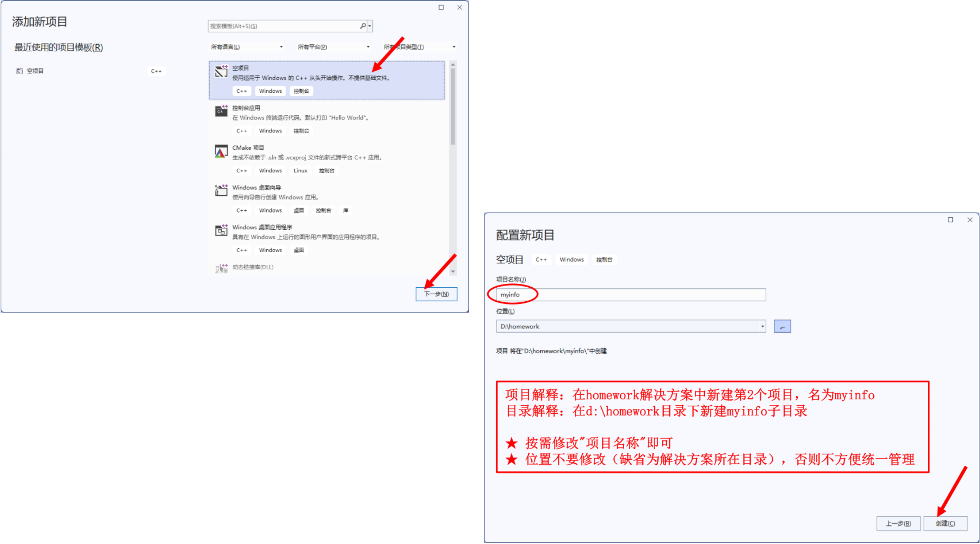Pick the Windows Desktop Wizard (桌面向导) icon

point(221,191)
